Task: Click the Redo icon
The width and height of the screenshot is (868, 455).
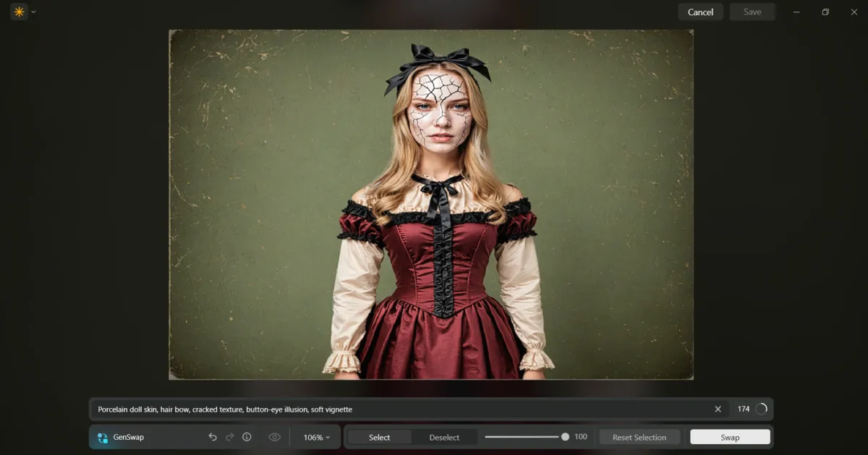Action: [x=229, y=436]
